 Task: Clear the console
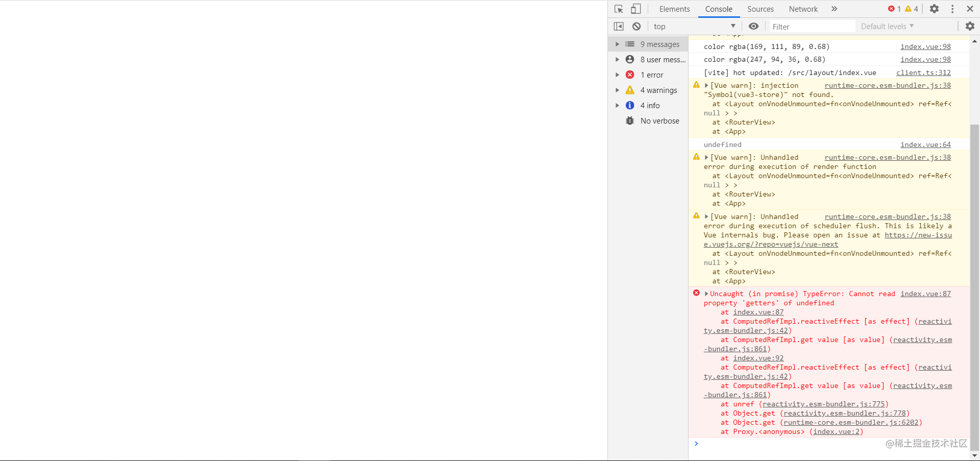coord(636,27)
